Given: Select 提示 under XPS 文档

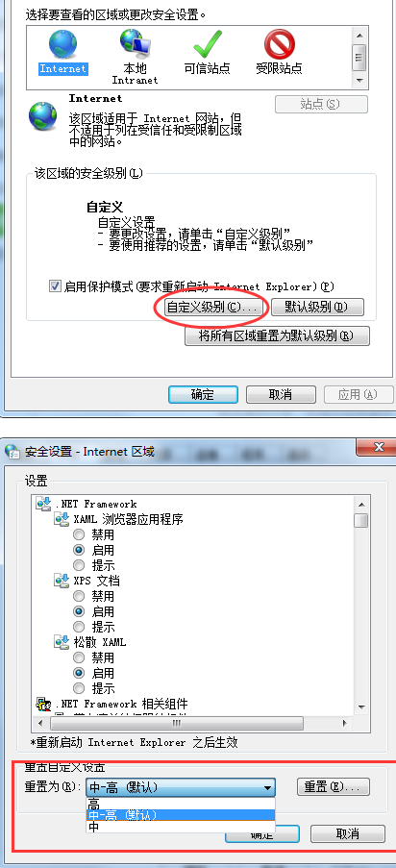Looking at the screenshot, I should (x=79, y=627).
